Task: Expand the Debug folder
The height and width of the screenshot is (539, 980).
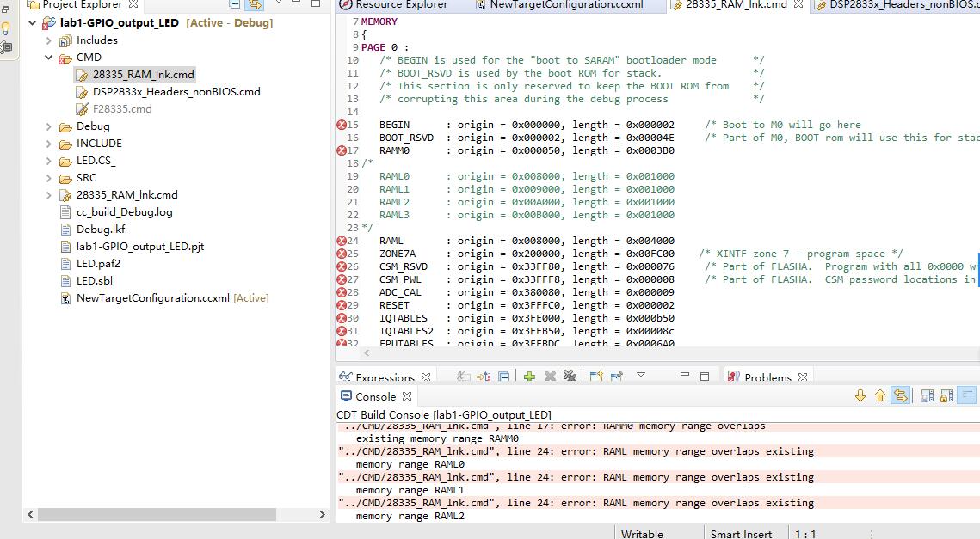Action: click(x=49, y=126)
